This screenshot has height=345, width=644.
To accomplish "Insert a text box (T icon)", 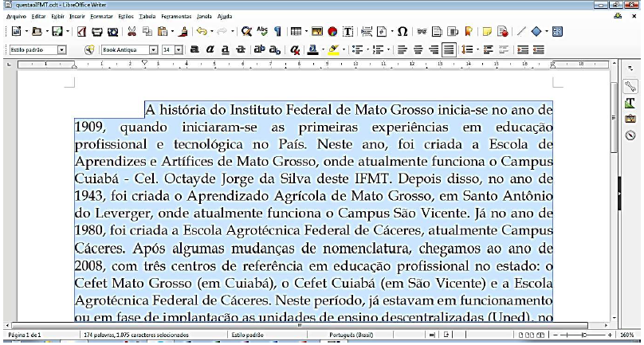I will [348, 32].
